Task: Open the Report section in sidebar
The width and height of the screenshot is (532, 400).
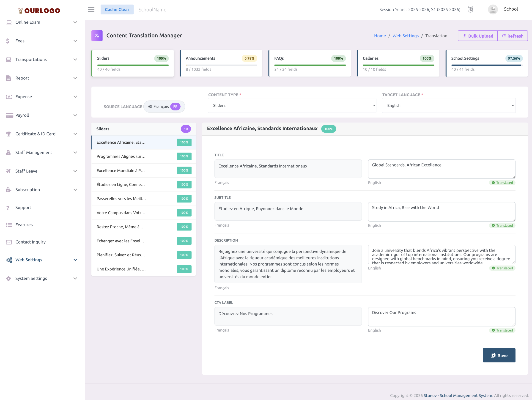Action: (9, 78)
